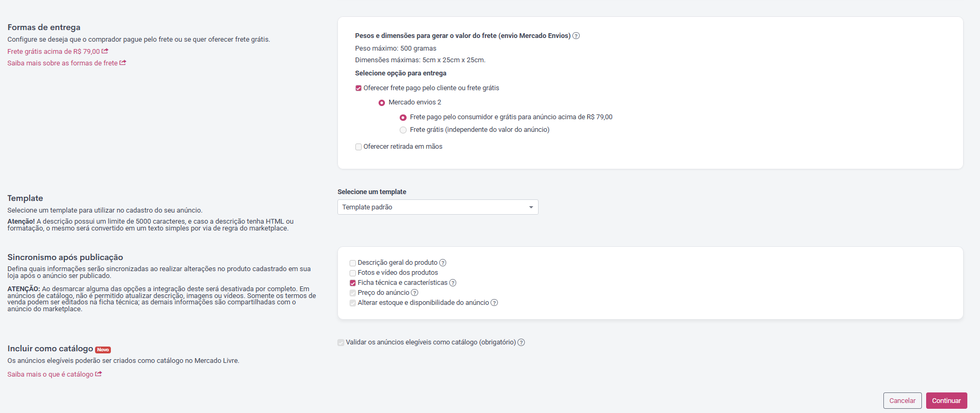Check Fotos e vídeo dos produtos option
The image size is (980, 413).
[x=353, y=273]
